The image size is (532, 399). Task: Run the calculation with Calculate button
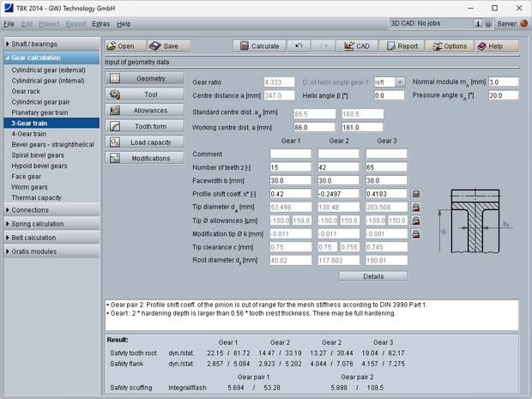(258, 46)
